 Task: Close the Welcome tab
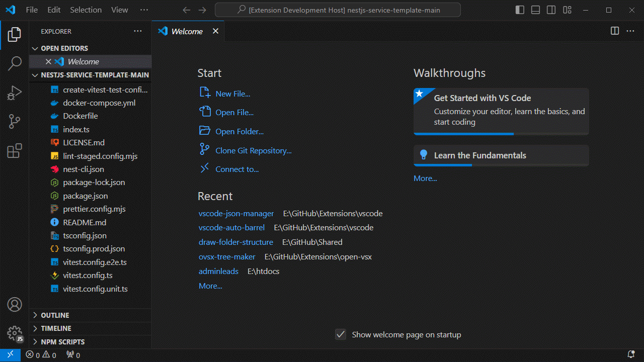[x=215, y=31]
